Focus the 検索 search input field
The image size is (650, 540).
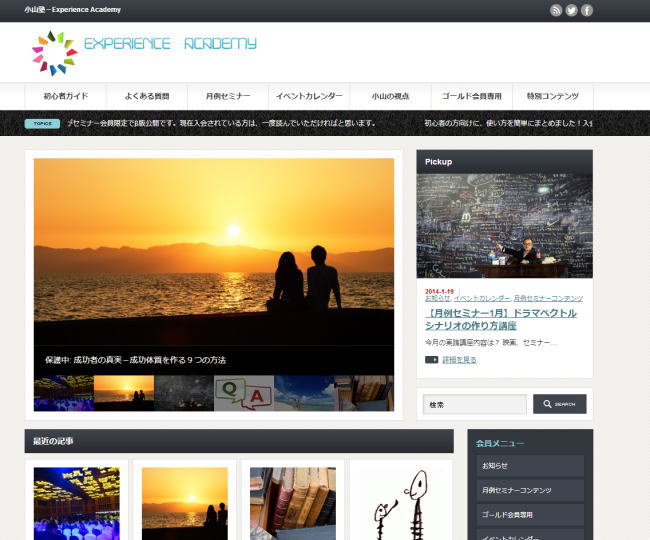point(475,404)
